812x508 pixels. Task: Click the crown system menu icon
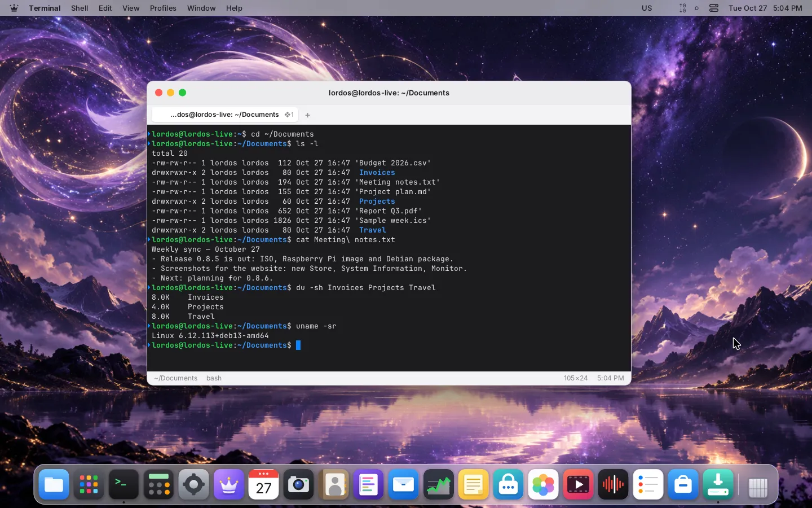tap(14, 8)
